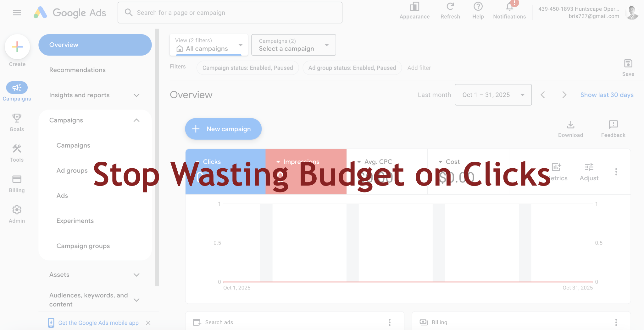
Task: Open the Admin gear icon
Action: [17, 210]
